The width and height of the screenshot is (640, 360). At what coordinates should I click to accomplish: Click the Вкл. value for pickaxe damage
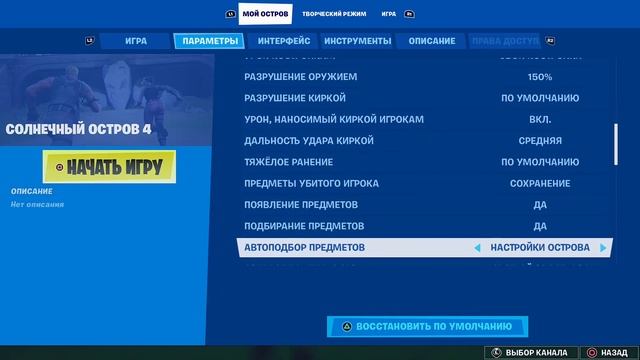coord(540,119)
